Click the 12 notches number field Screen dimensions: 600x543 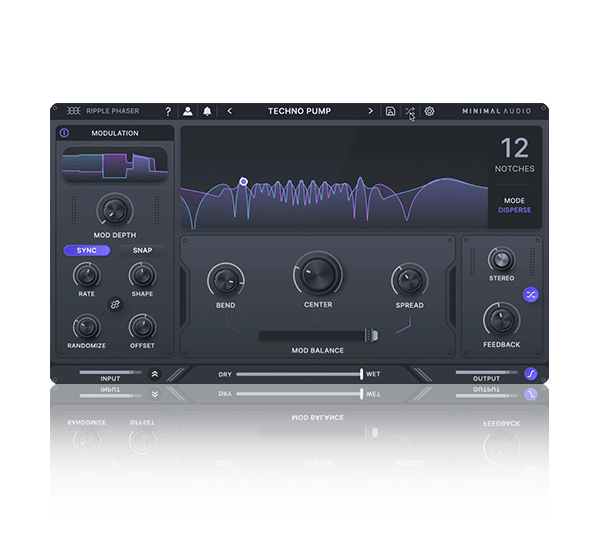pos(515,148)
